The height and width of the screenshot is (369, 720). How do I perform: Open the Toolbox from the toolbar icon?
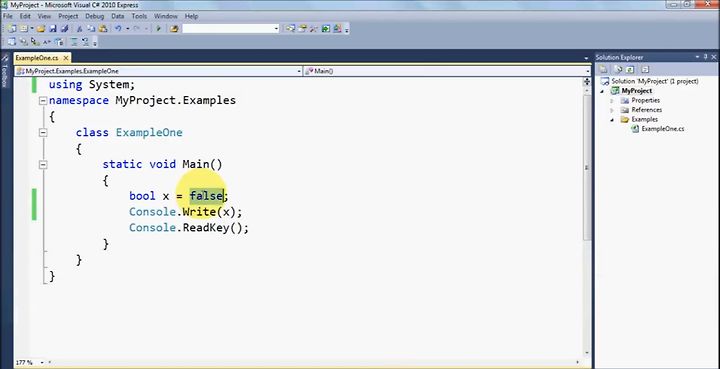coord(314,28)
